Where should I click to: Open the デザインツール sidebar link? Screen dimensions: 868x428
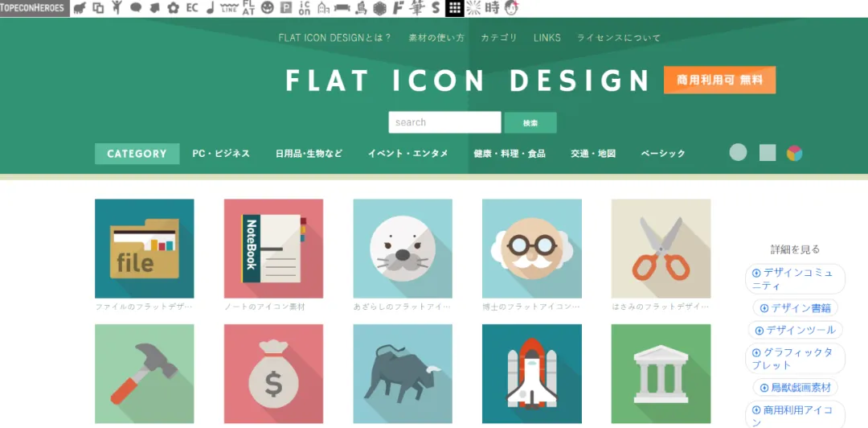pos(795,330)
